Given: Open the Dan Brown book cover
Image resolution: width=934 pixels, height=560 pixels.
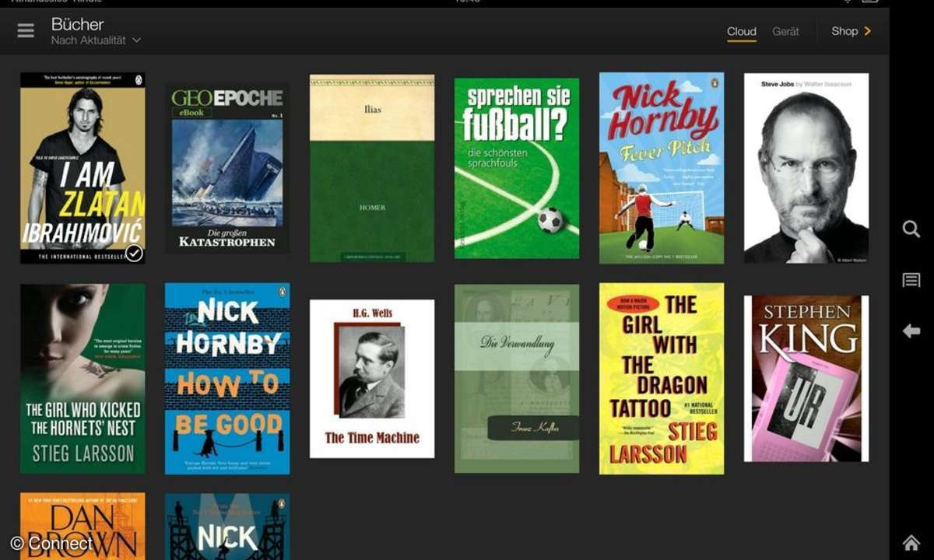Looking at the screenshot, I should (x=83, y=527).
